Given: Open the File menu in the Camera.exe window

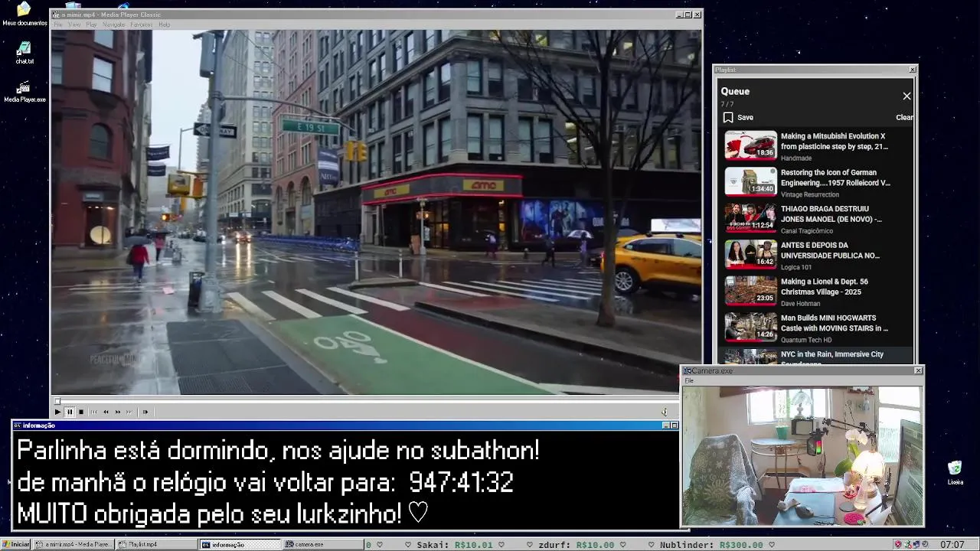Looking at the screenshot, I should click(x=689, y=380).
